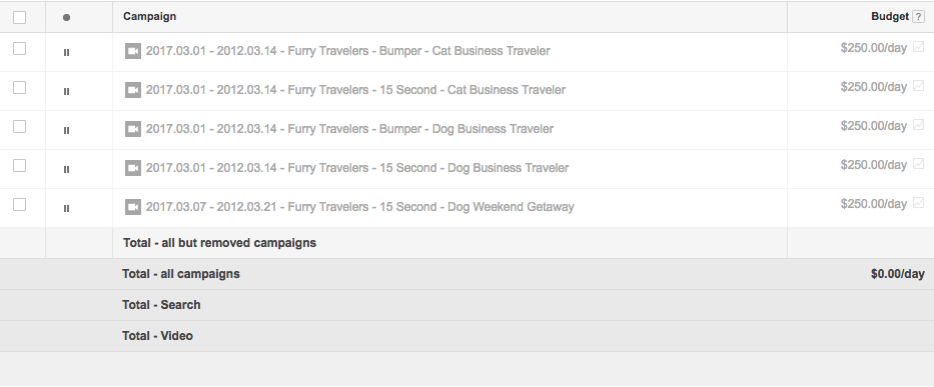Viewport: 934px width, 387px height.
Task: Open the 15 Second Cat Business Traveler campaign
Action: [356, 90]
